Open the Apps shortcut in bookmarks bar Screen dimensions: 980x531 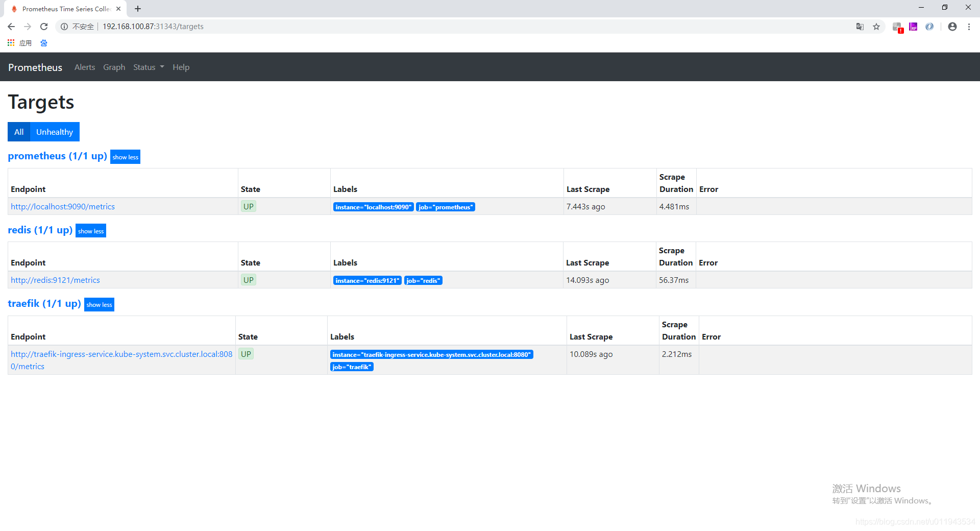(x=19, y=43)
